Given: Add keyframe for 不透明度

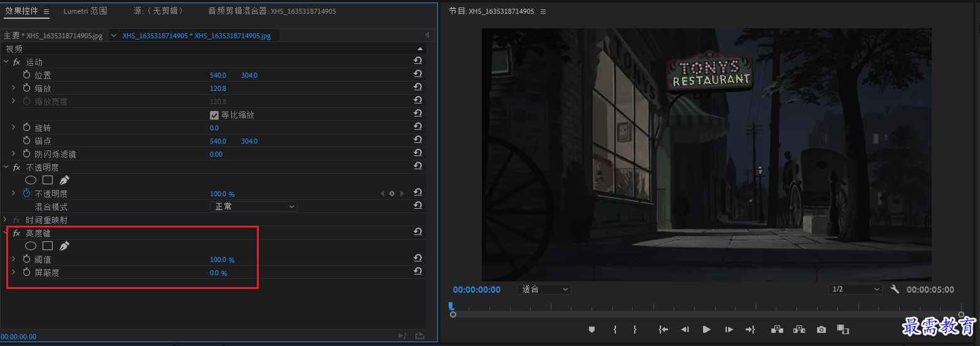Looking at the screenshot, I should 392,194.
